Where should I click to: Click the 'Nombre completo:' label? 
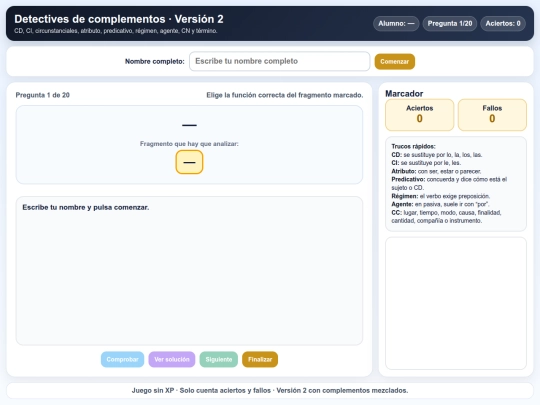pyautogui.click(x=155, y=62)
